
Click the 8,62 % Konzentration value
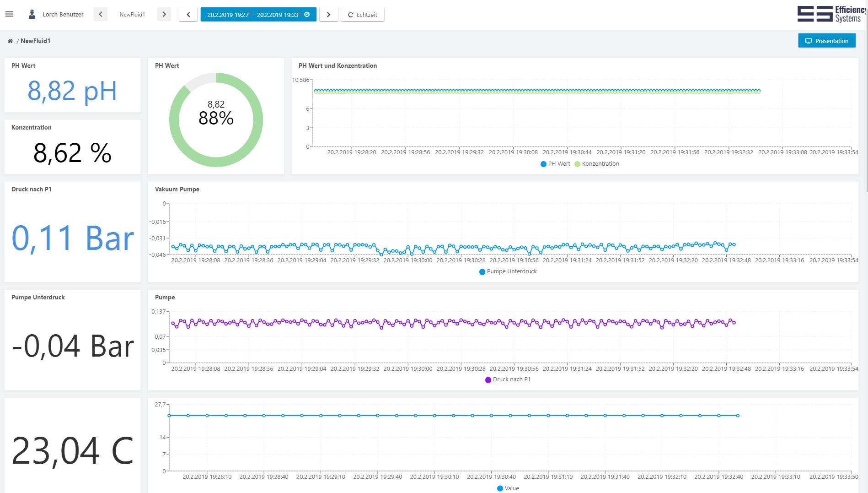point(72,153)
